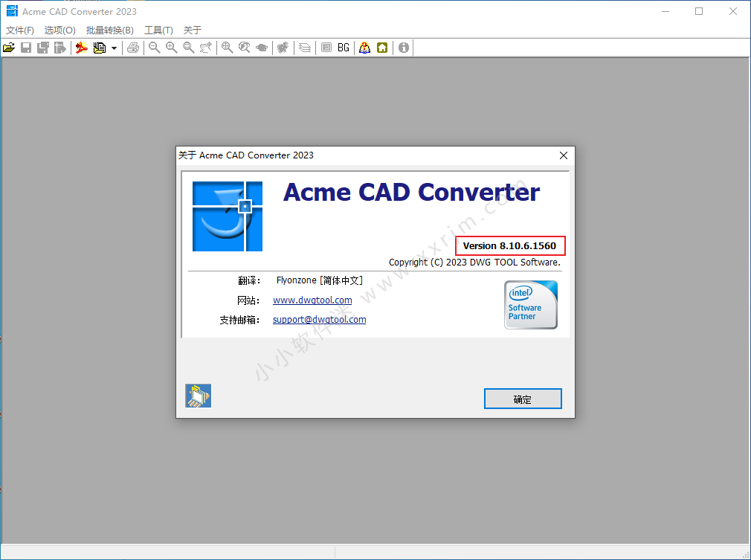Click the Open file folder icon

[9, 48]
